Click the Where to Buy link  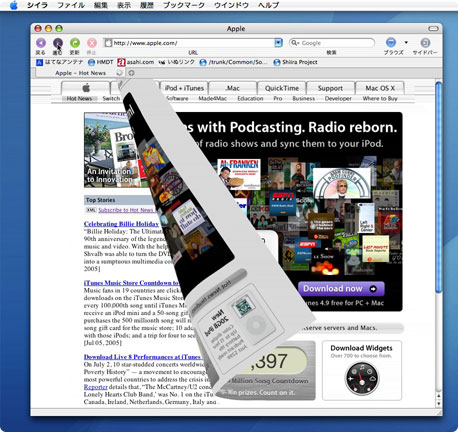pos(380,99)
